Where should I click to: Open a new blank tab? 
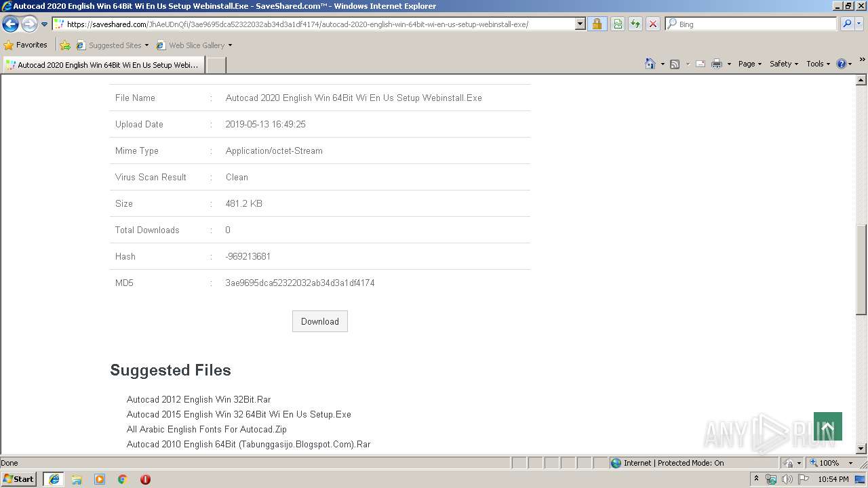(x=216, y=65)
